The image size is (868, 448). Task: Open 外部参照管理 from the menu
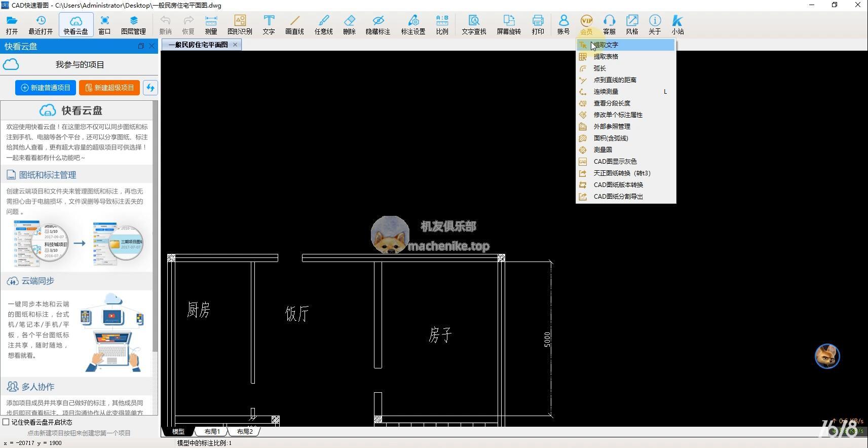[626, 127]
